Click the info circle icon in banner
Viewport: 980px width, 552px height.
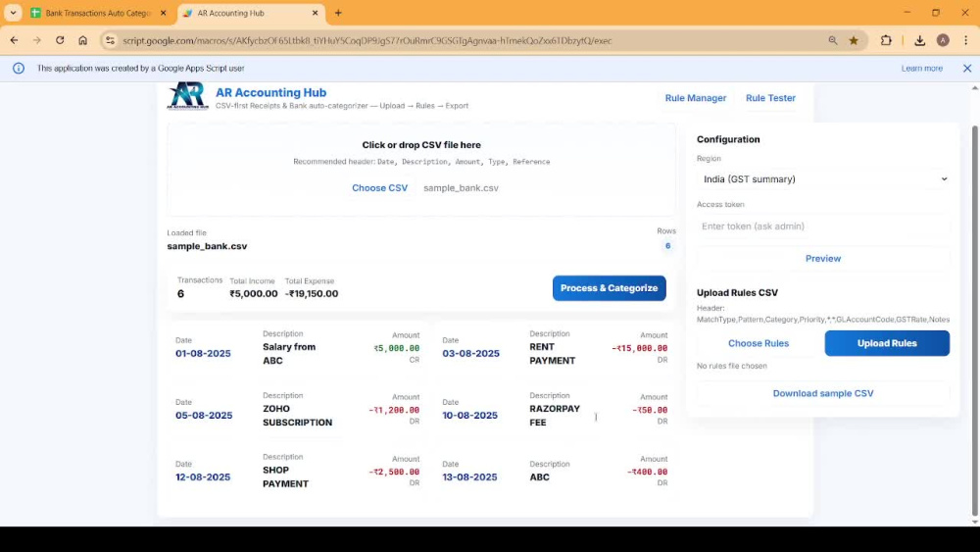click(19, 68)
